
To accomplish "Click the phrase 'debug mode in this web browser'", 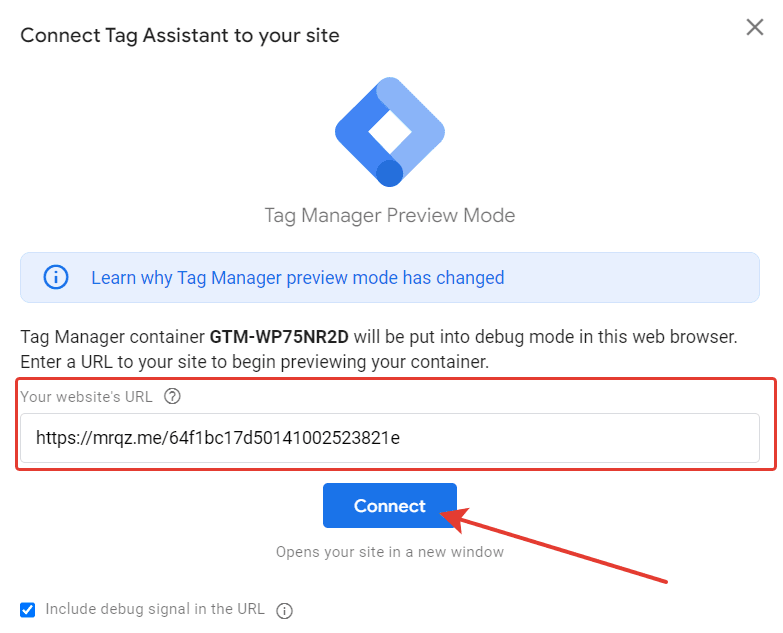I will [x=606, y=337].
